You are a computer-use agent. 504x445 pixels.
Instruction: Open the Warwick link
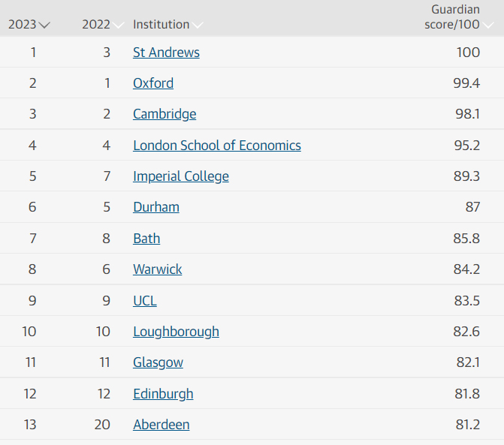point(158,269)
